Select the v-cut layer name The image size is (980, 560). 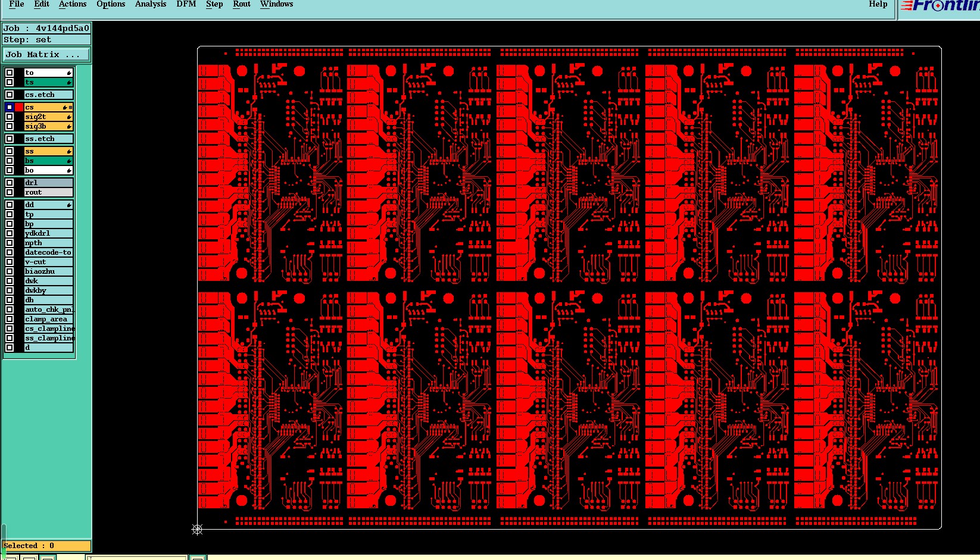(x=48, y=262)
